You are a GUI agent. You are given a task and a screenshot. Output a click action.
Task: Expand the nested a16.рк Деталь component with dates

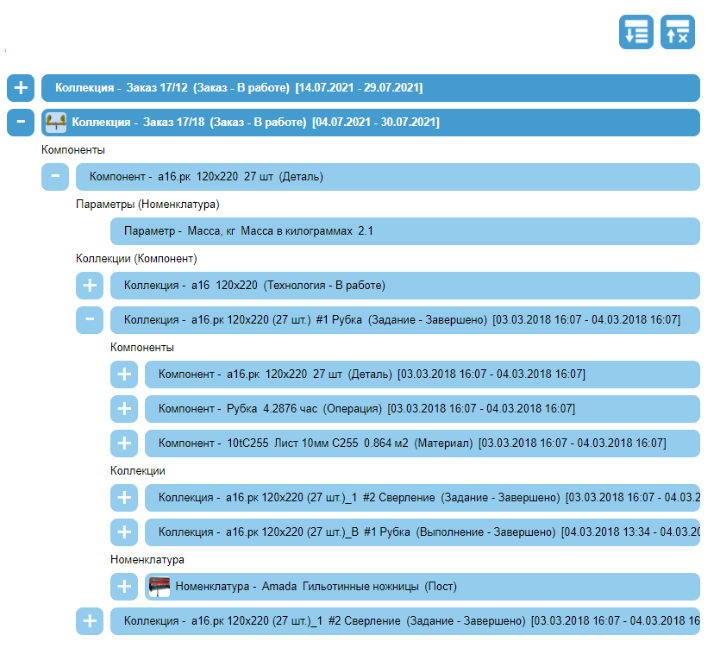click(124, 374)
